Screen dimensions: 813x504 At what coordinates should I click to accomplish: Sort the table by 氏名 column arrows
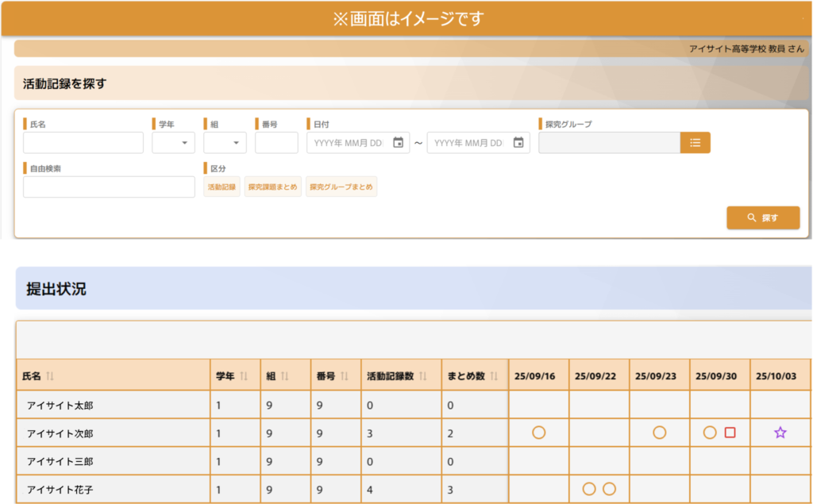coord(50,376)
